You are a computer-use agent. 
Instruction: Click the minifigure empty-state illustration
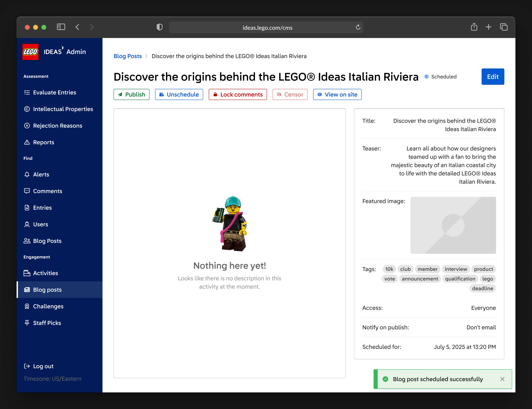pos(230,223)
